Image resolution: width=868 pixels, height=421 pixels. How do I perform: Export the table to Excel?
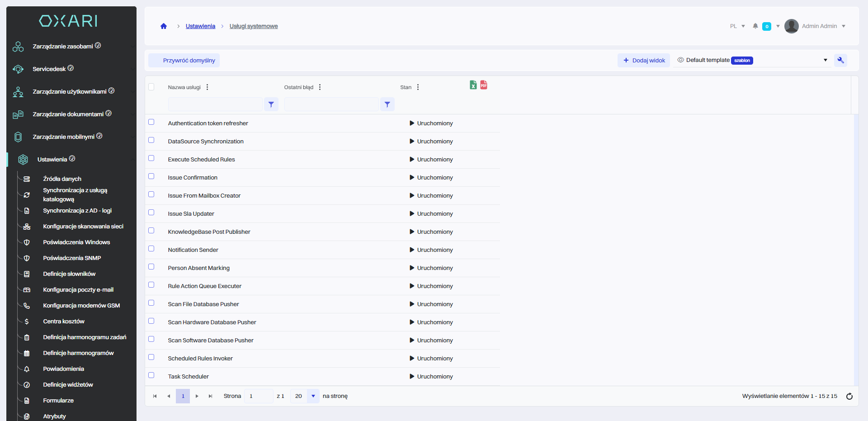click(473, 85)
